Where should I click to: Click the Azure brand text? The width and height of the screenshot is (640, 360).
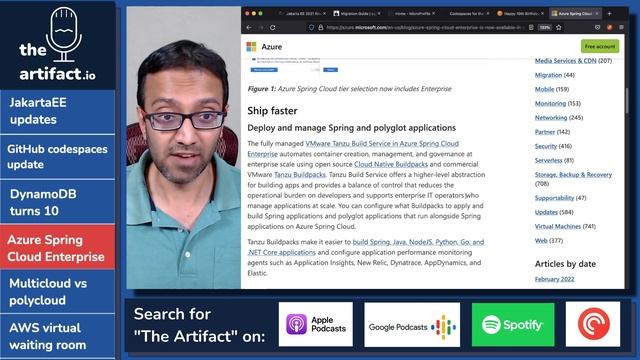click(271, 47)
